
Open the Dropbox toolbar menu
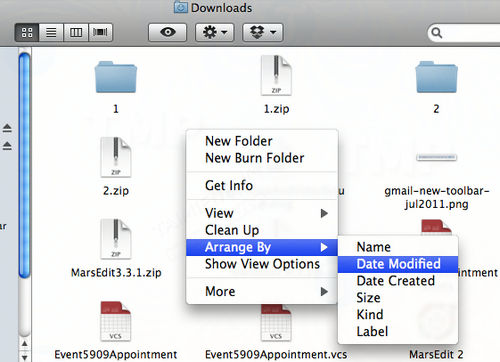point(263,32)
